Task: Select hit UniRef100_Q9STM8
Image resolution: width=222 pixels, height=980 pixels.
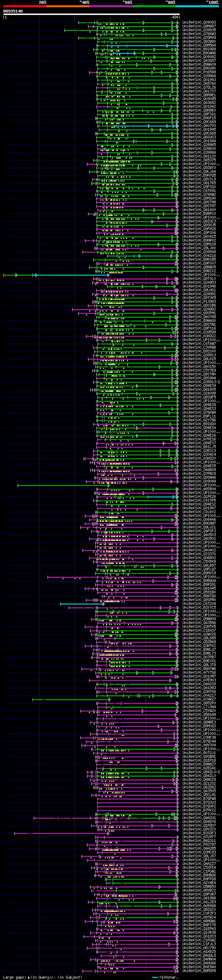Action: 199,202
